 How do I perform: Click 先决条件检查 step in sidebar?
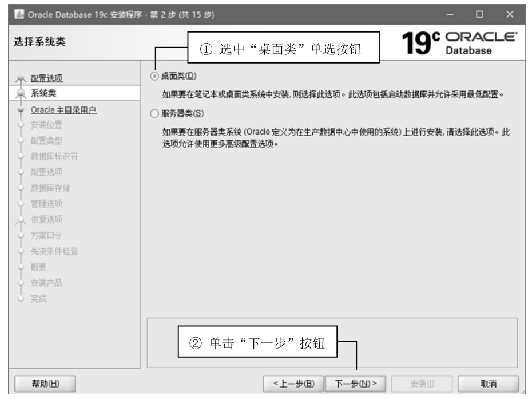54,251
